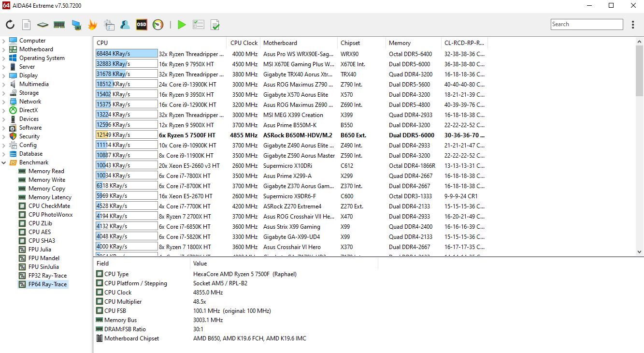Viewport: 644px width, 353px height.
Task: Collapse the Benchmark tree node
Action: (4, 162)
